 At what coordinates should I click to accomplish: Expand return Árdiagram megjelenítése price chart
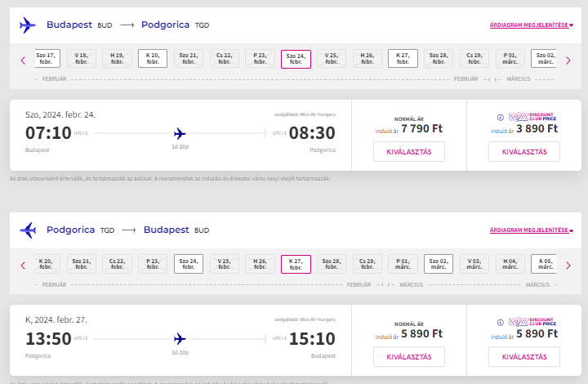pos(532,230)
